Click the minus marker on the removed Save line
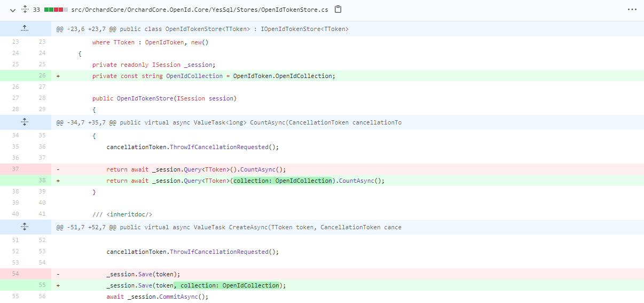This screenshot has width=644, height=303. click(x=58, y=274)
